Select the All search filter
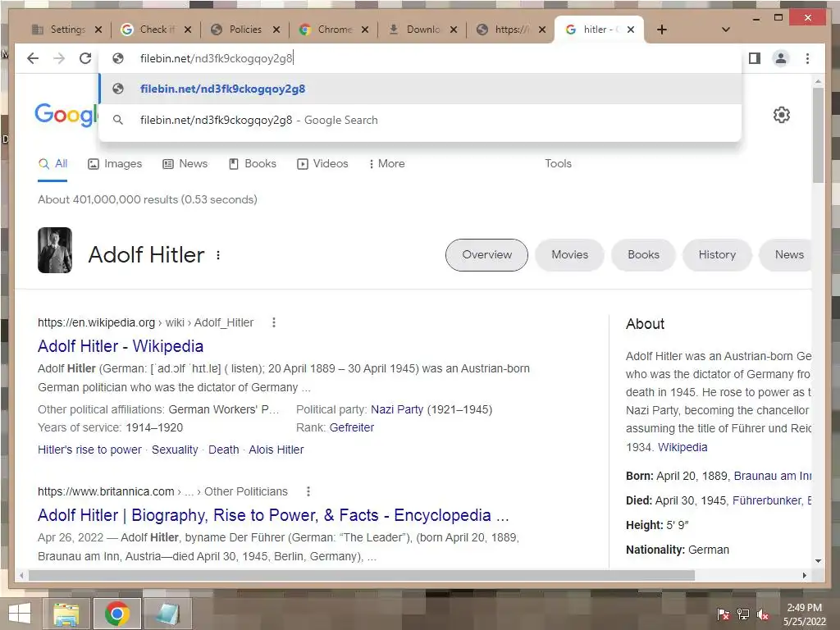The image size is (840, 630). [x=52, y=164]
